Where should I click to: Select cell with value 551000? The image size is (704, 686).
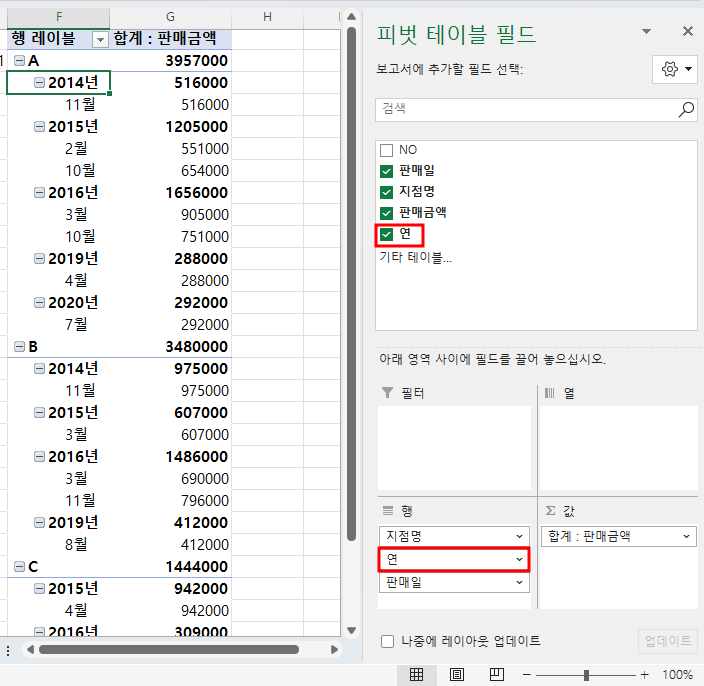point(171,149)
